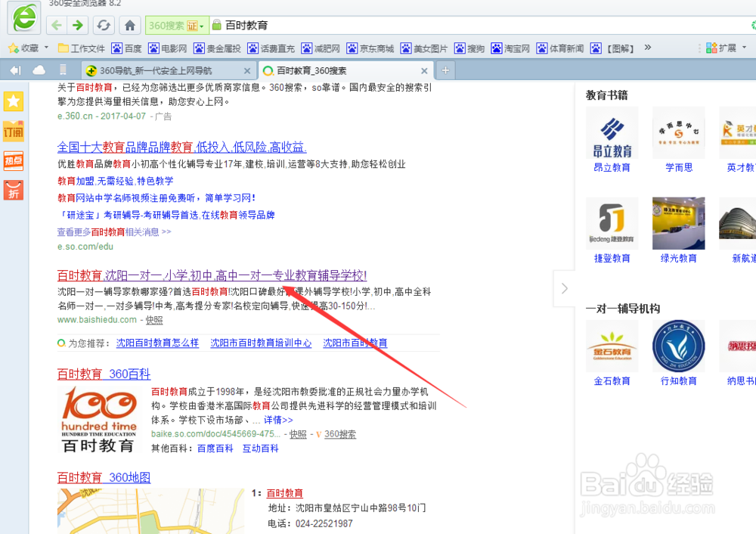Open the 百度 bookmark
Viewport: 756px width, 534px height.
pos(126,48)
